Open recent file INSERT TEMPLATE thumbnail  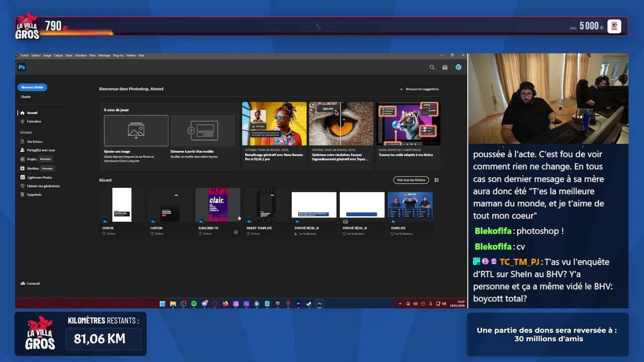pos(266,205)
